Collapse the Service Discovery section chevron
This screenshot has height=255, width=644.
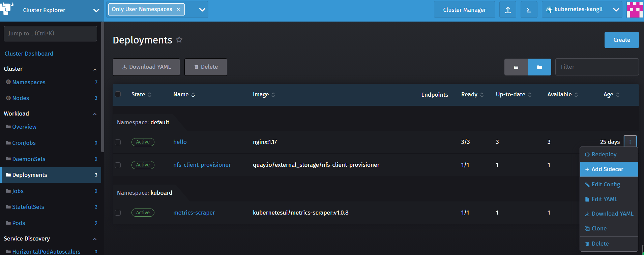[95, 239]
